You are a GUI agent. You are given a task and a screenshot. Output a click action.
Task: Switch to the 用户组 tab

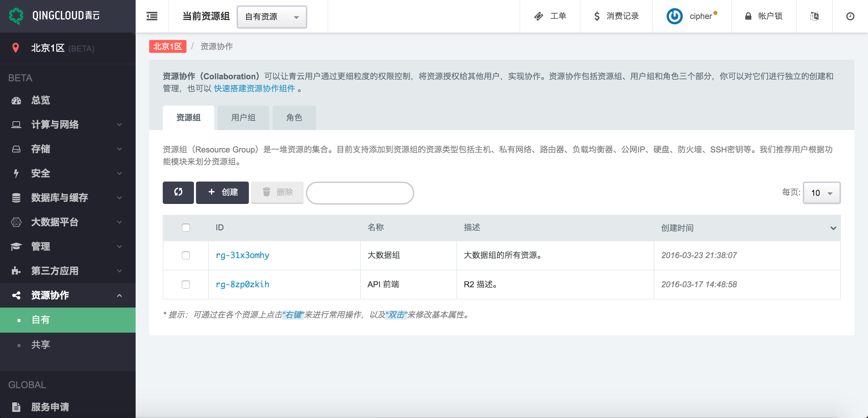click(x=243, y=118)
